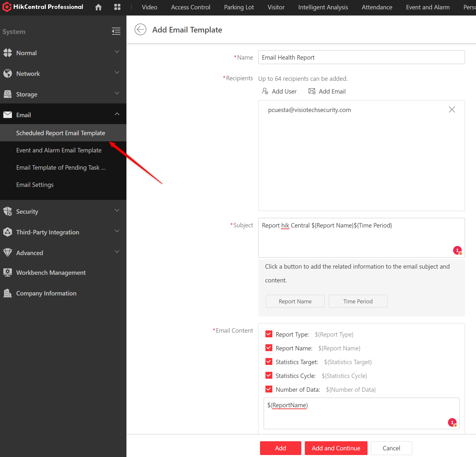
Task: Click the Add User person icon
Action: pyautogui.click(x=265, y=91)
